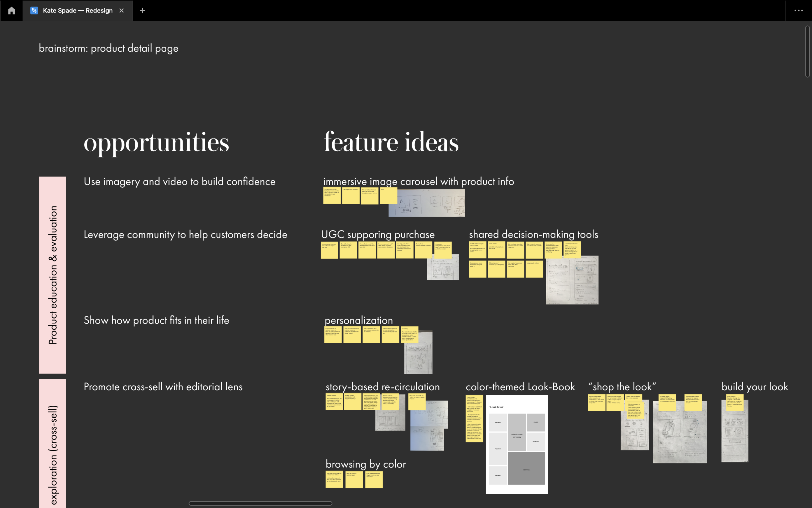The width and height of the screenshot is (812, 508).
Task: Click the vertical scrollbar thumb
Action: tap(807, 51)
